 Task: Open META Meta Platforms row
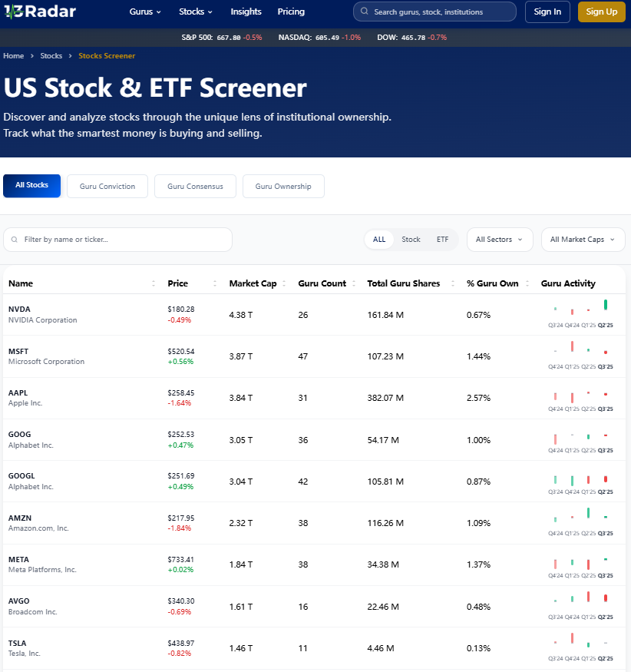[x=314, y=564]
